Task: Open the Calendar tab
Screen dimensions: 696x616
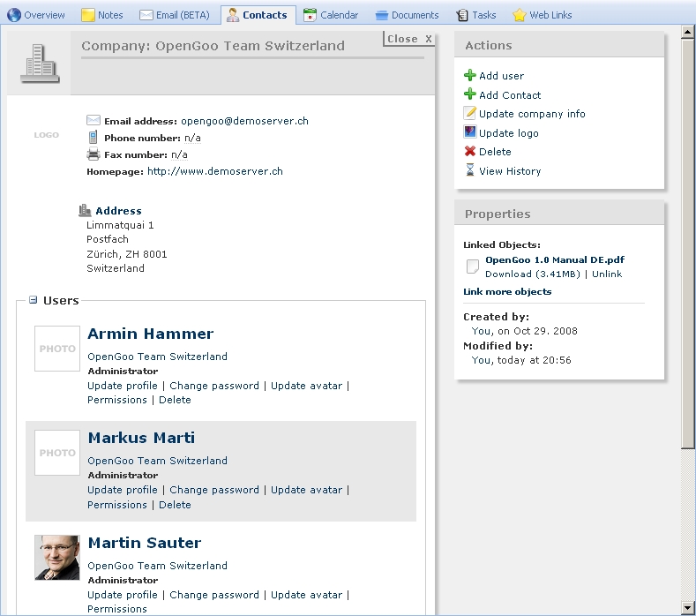Action: click(331, 15)
